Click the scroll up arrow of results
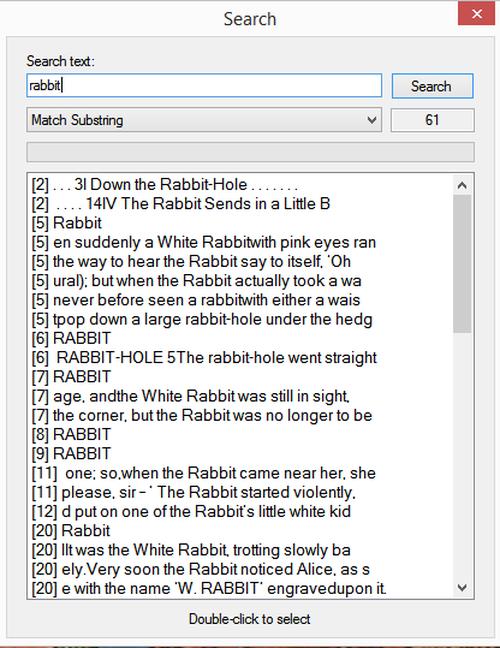 462,185
